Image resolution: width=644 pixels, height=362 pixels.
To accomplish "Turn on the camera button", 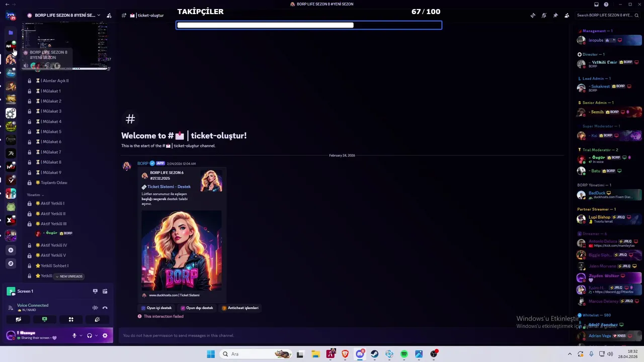I will tap(18, 319).
